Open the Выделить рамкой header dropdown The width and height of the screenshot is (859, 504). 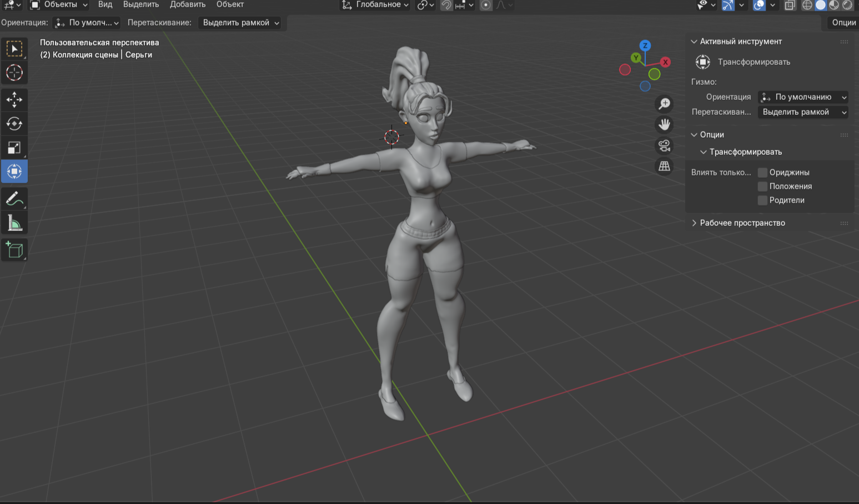tap(240, 23)
